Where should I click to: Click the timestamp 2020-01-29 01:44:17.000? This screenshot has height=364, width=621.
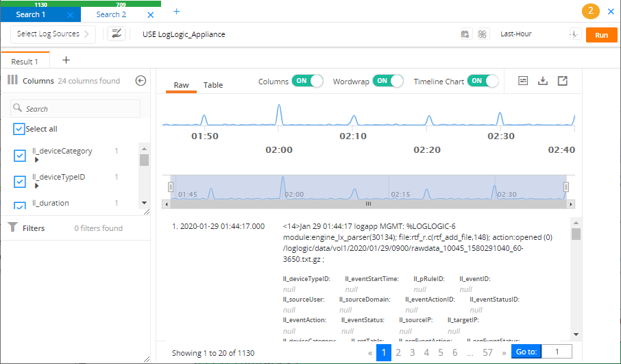222,227
